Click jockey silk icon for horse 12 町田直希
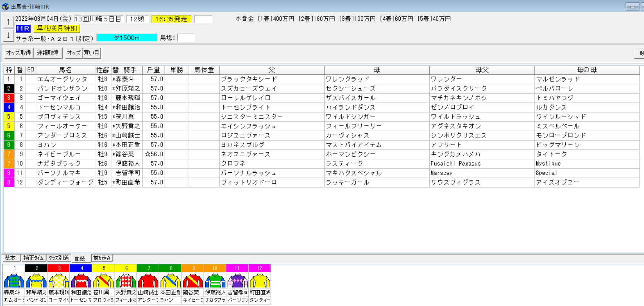This screenshot has width=644, height=306. 260,281
